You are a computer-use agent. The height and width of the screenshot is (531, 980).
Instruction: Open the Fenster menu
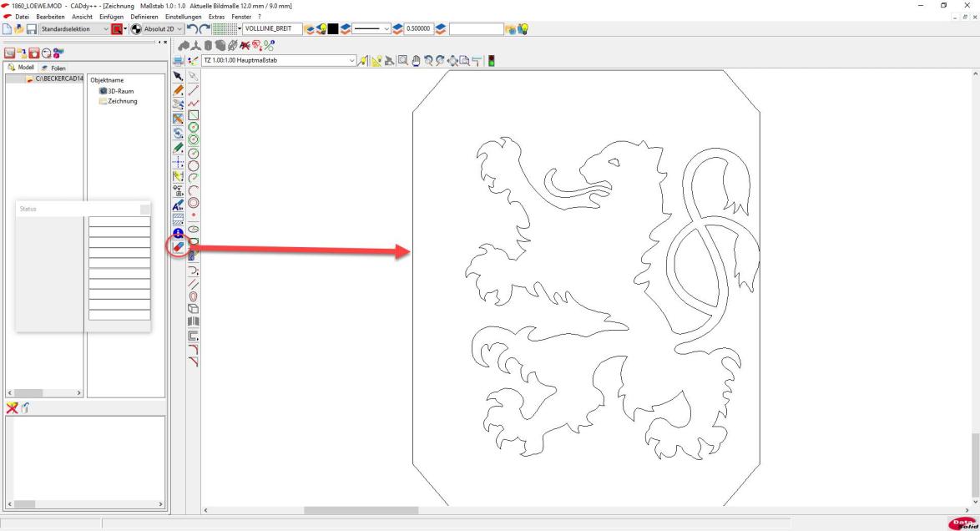coord(241,17)
